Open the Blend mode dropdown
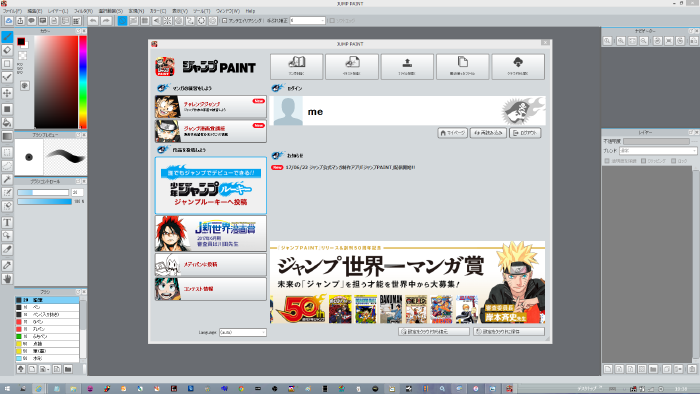 (x=658, y=151)
